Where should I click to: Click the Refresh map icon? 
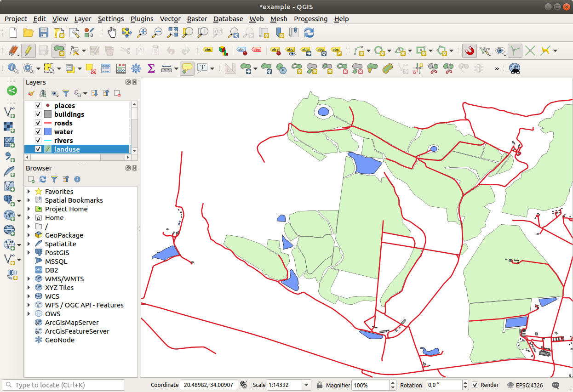[x=309, y=33]
